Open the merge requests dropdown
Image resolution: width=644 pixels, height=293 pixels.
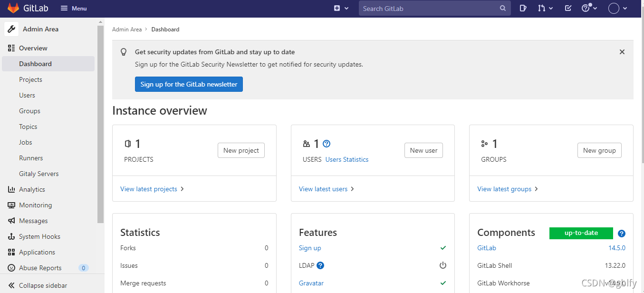coord(545,8)
